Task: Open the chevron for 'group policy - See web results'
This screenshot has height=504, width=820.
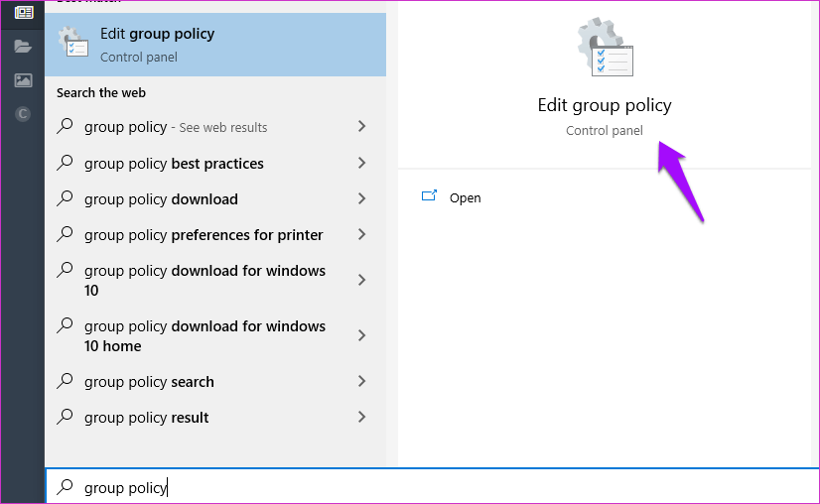Action: click(x=361, y=126)
